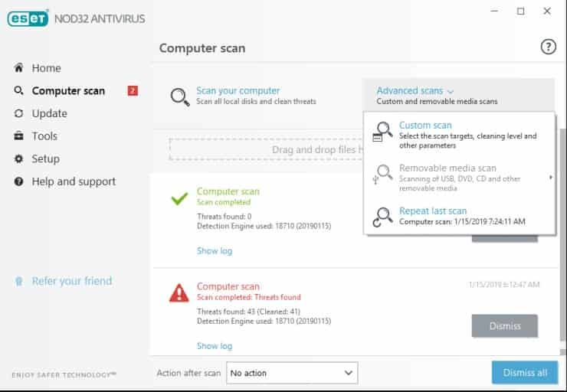Click the red notification badge on Computer scan
This screenshot has width=567, height=392.
pyautogui.click(x=133, y=90)
